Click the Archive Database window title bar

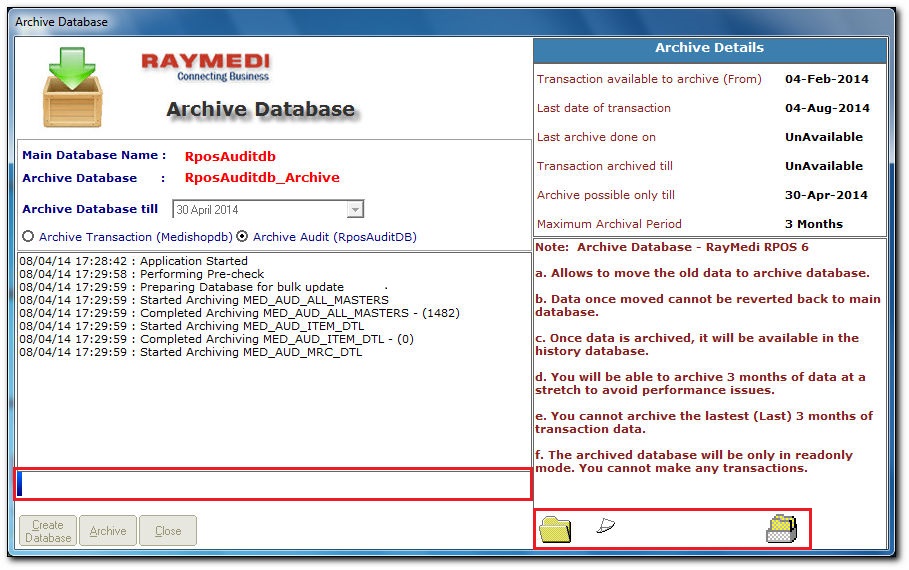pos(452,21)
